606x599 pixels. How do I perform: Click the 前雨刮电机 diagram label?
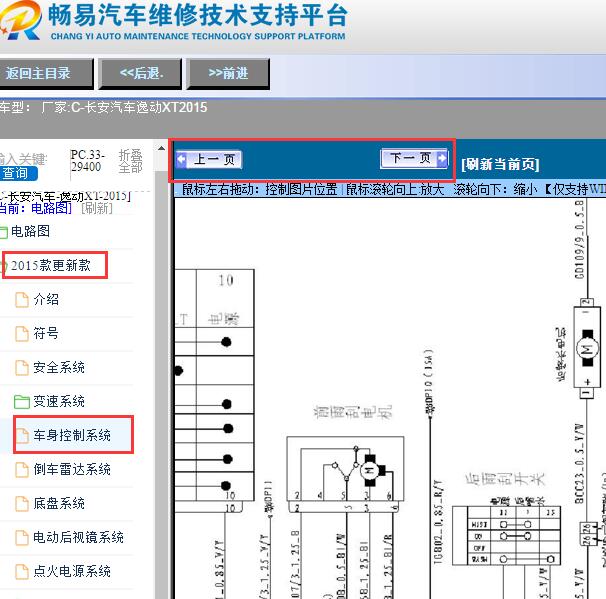pos(352,412)
